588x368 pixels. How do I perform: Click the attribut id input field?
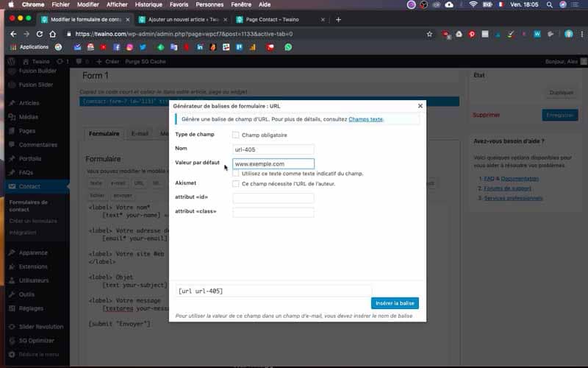(x=273, y=198)
